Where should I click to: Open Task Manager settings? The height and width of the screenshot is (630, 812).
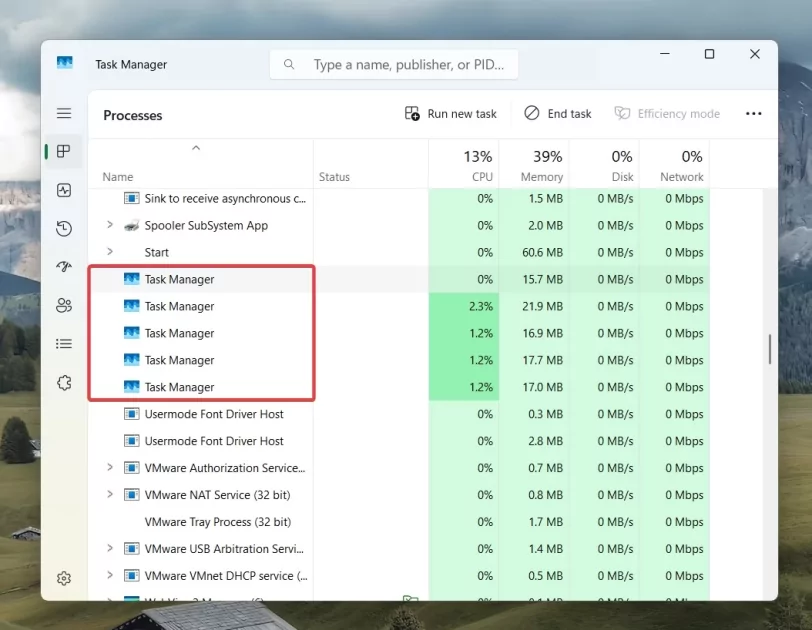pos(64,578)
